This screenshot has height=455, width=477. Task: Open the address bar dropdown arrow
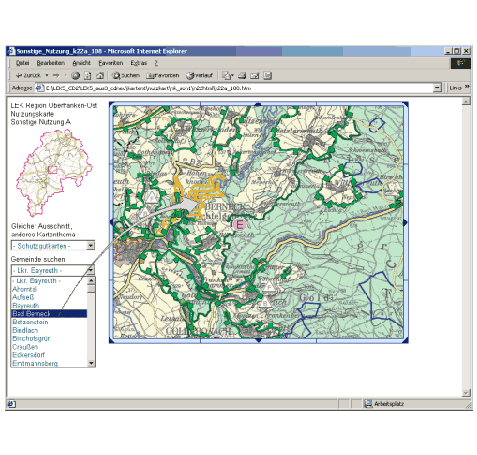437,88
